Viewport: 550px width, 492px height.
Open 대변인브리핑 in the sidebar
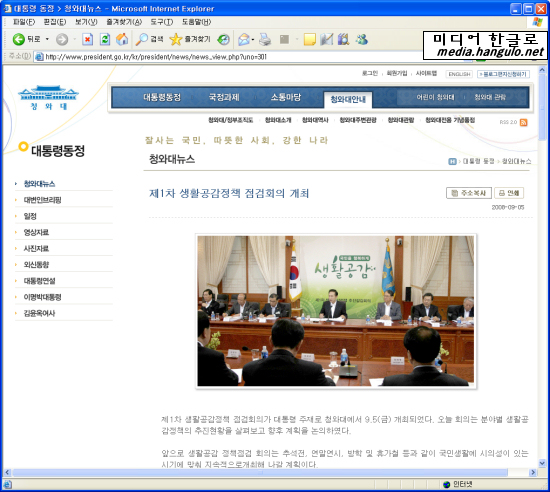(42, 200)
